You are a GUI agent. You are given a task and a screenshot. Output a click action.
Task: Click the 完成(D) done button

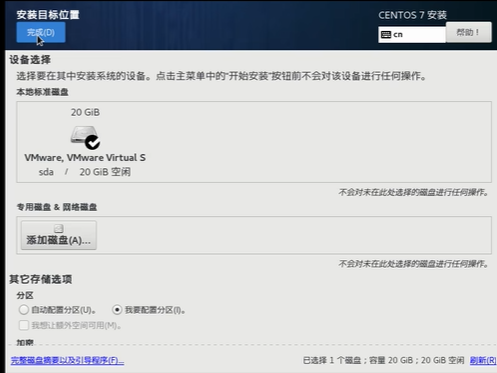pyautogui.click(x=41, y=32)
